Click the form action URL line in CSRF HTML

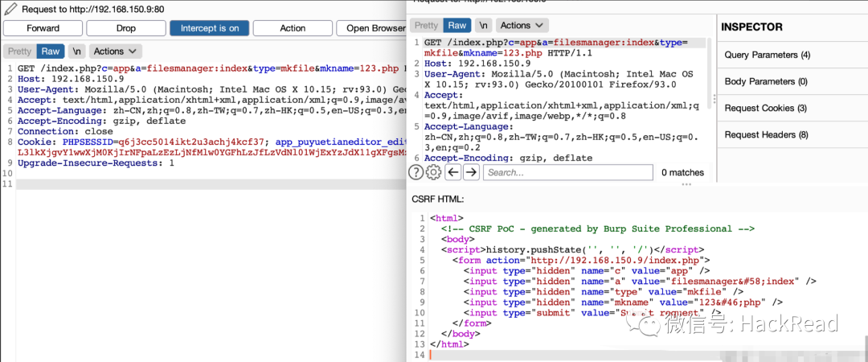581,260
